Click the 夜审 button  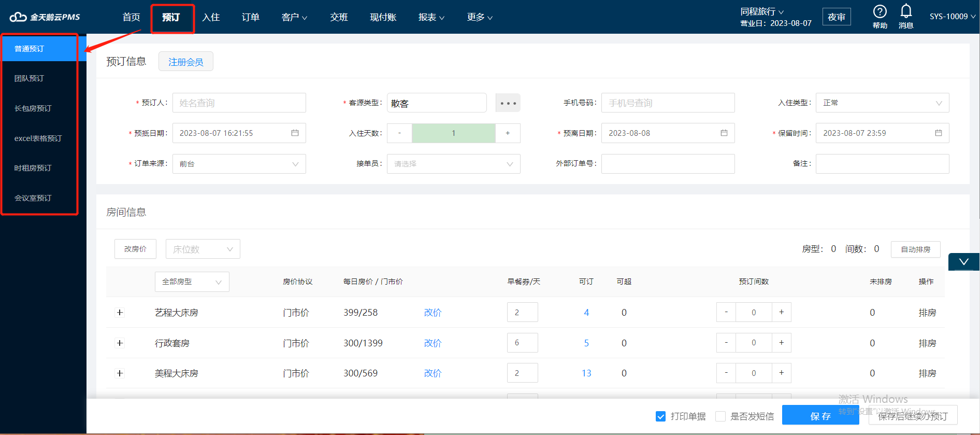tap(837, 17)
